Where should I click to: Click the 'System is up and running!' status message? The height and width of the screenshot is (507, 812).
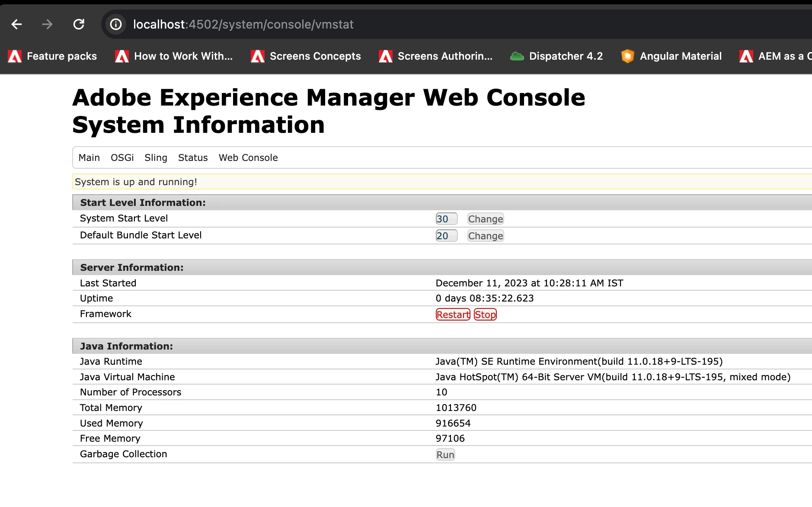coord(136,182)
